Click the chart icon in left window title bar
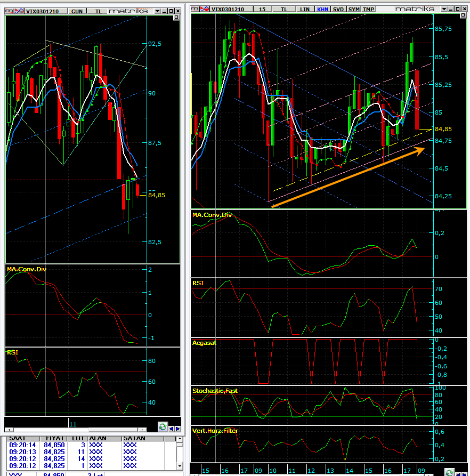Screen dimensions: 470x476 click(x=18, y=10)
